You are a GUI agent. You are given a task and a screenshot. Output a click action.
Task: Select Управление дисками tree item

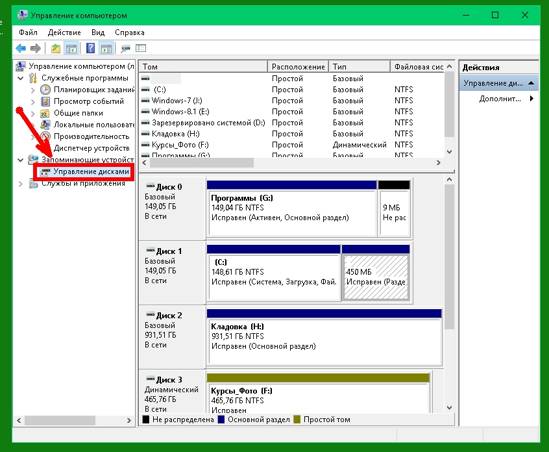coord(91,172)
